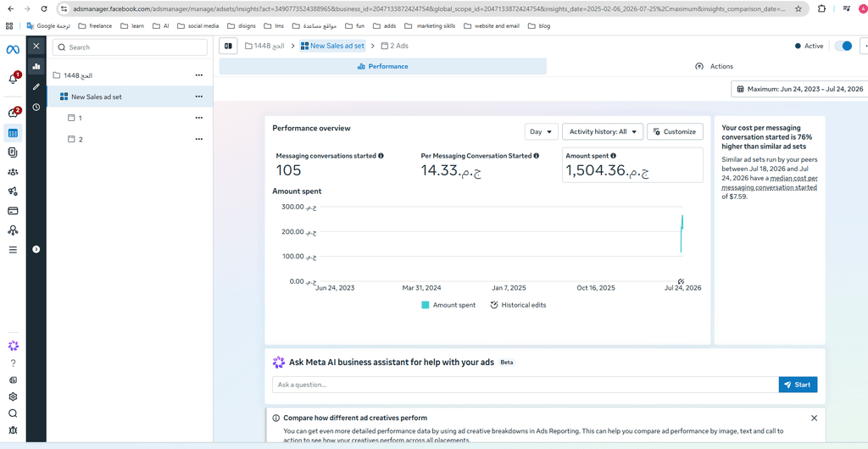Click the Customize button
The image size is (868, 449).
click(675, 131)
